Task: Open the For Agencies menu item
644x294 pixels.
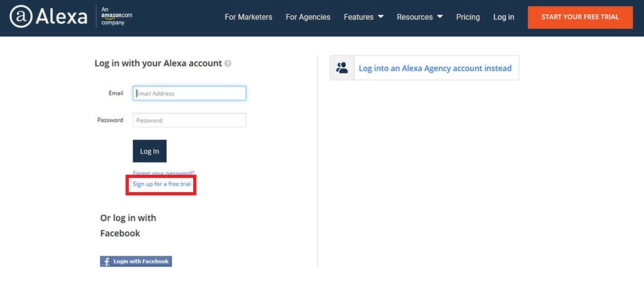Action: (x=308, y=17)
